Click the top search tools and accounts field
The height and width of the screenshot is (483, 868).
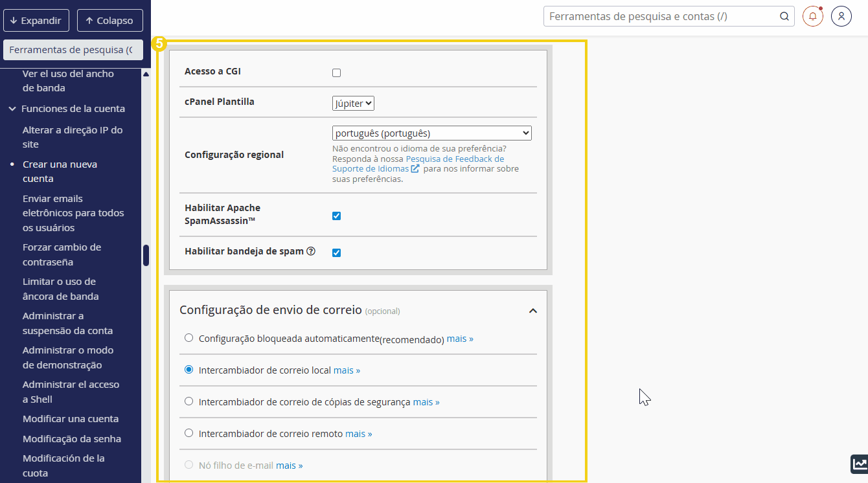coord(661,17)
